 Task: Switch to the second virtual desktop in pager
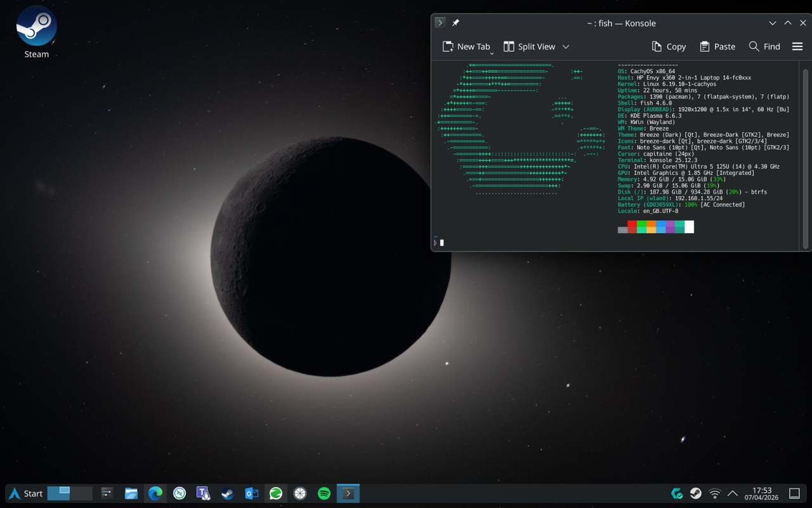pyautogui.click(x=81, y=493)
